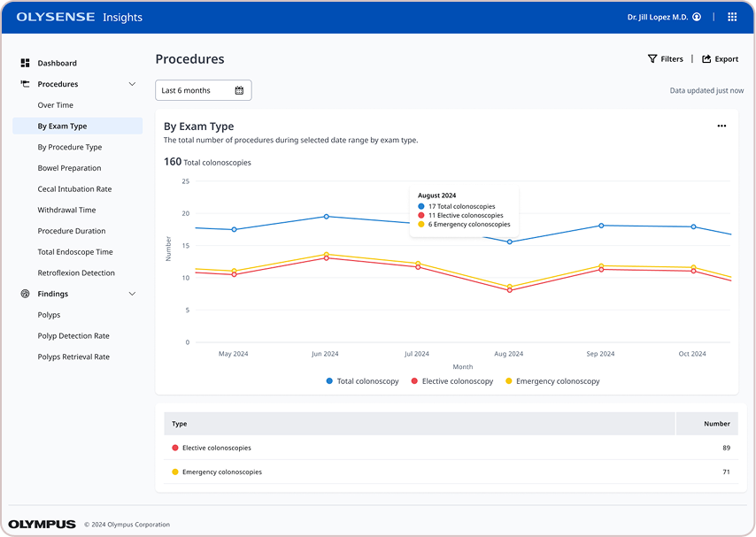The image size is (756, 537).
Task: Click the Export share icon
Action: coord(706,58)
